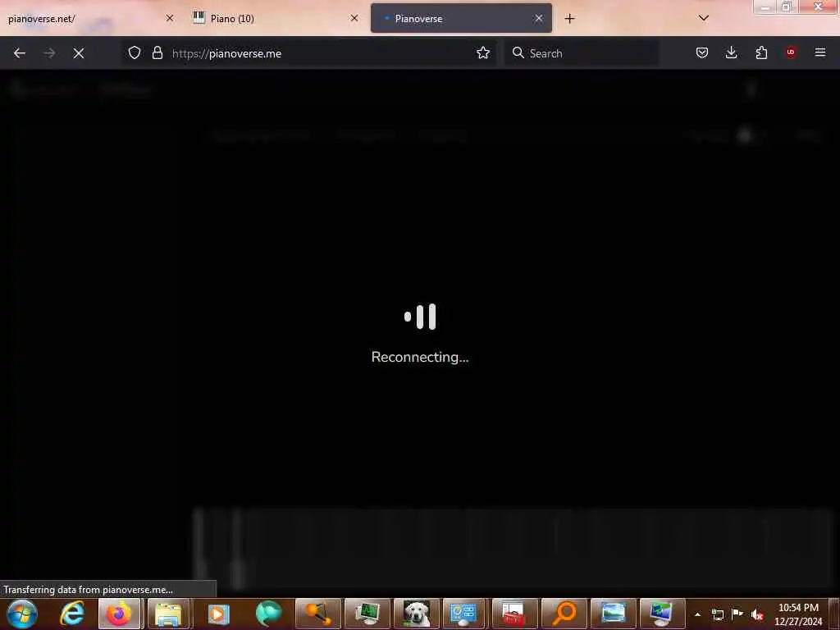Open the tracking protection shield
840x630 pixels.
pyautogui.click(x=135, y=52)
